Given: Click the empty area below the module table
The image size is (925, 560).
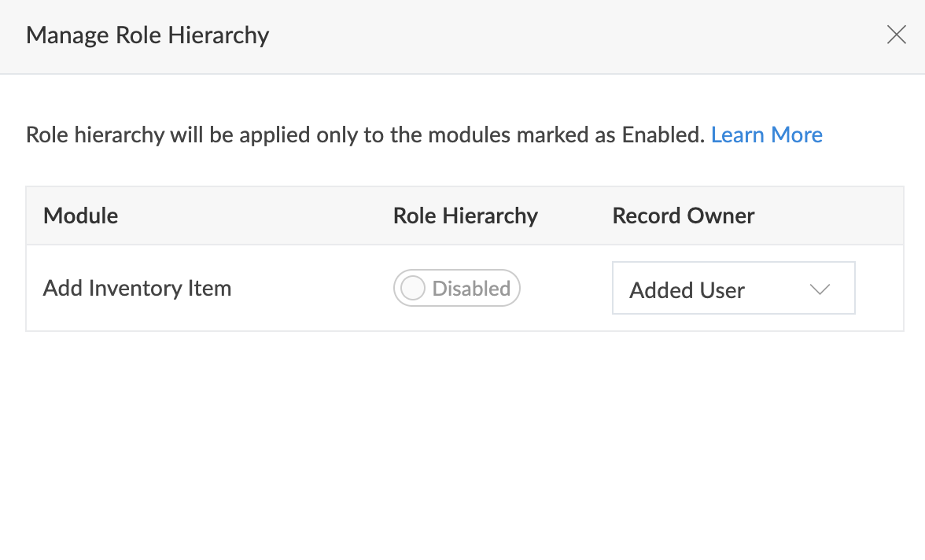Looking at the screenshot, I should click(462, 440).
